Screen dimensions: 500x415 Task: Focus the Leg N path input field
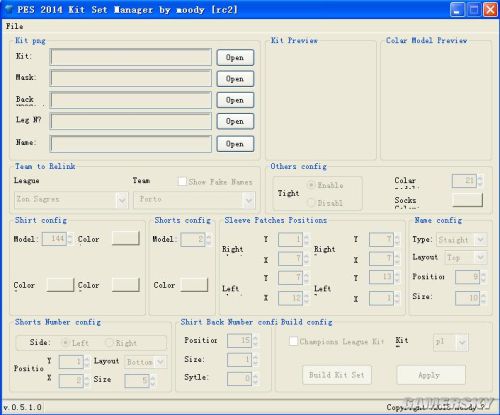[x=131, y=121]
